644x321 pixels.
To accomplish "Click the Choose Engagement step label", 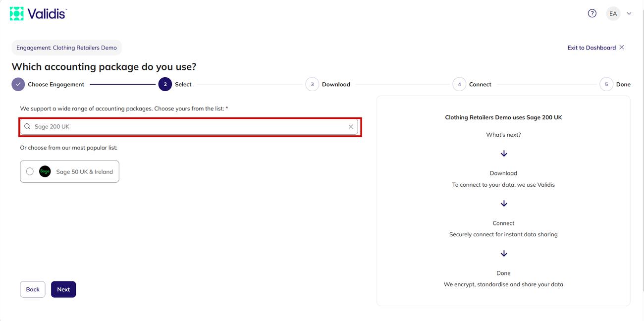I will coord(56,84).
